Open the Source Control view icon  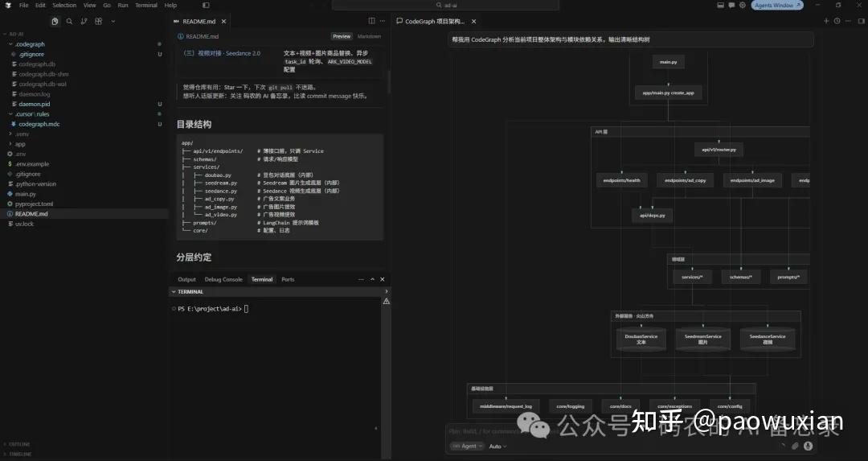coord(84,21)
